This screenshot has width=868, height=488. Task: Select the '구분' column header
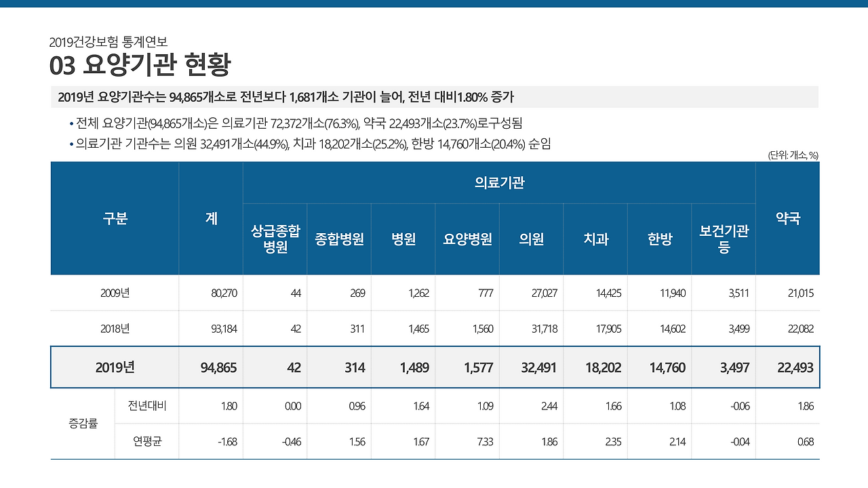tap(115, 218)
